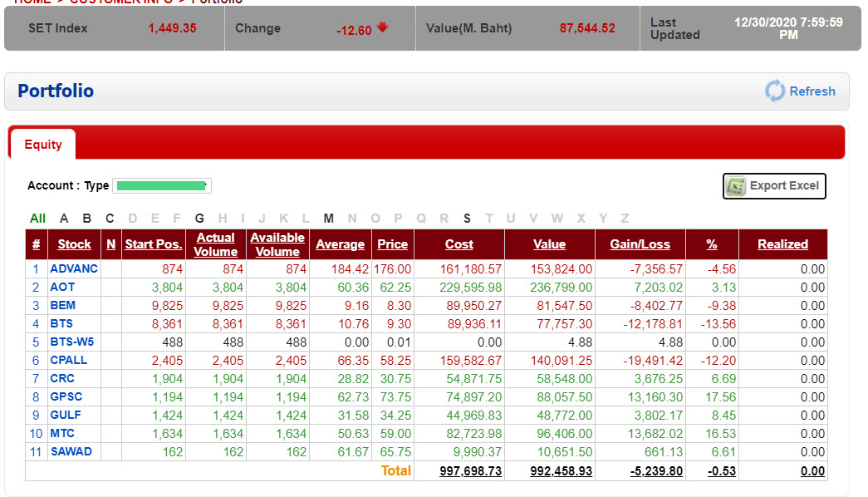The height and width of the screenshot is (497, 868).
Task: Sort by the # column header
Action: pos(36,244)
